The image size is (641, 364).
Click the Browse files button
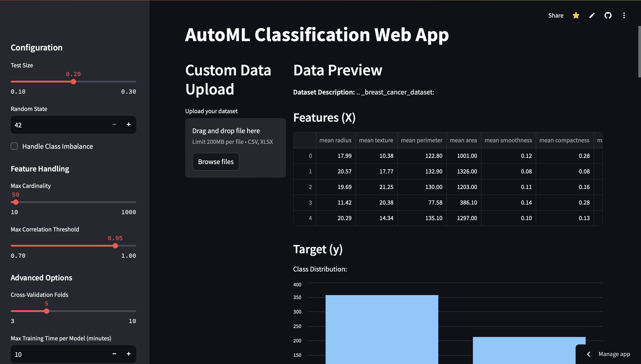[x=216, y=161]
